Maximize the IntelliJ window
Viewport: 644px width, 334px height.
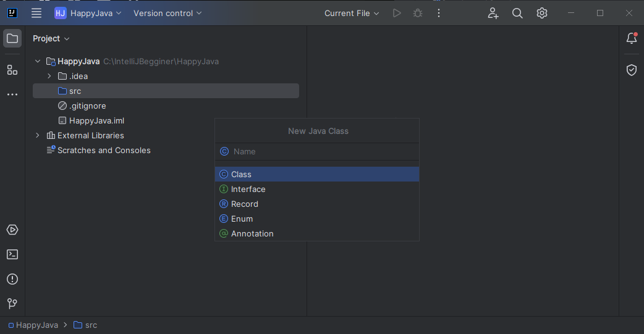pos(600,13)
